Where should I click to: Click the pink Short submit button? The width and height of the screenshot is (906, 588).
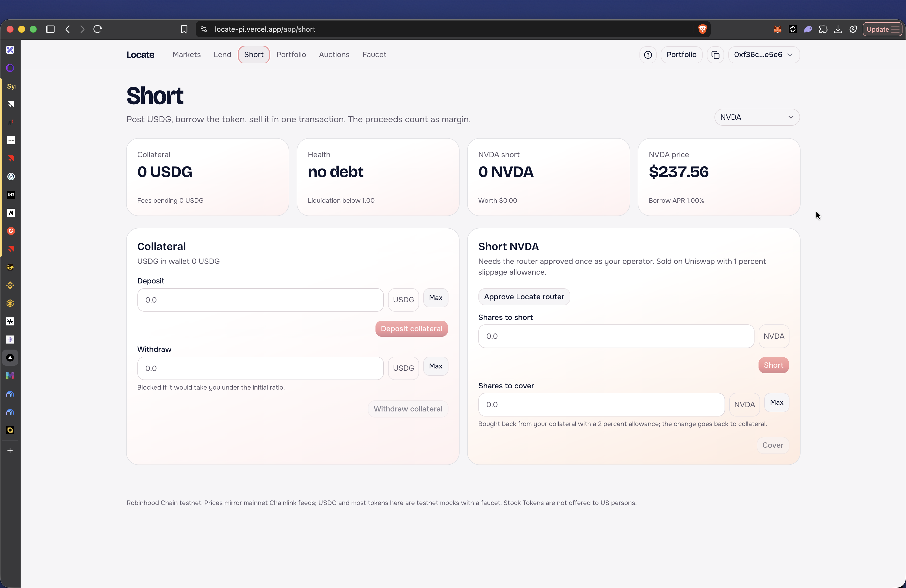pyautogui.click(x=774, y=365)
